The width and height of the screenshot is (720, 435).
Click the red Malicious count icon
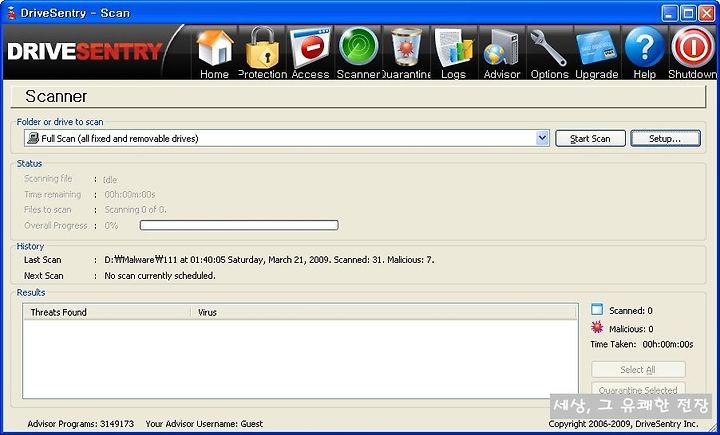point(597,328)
